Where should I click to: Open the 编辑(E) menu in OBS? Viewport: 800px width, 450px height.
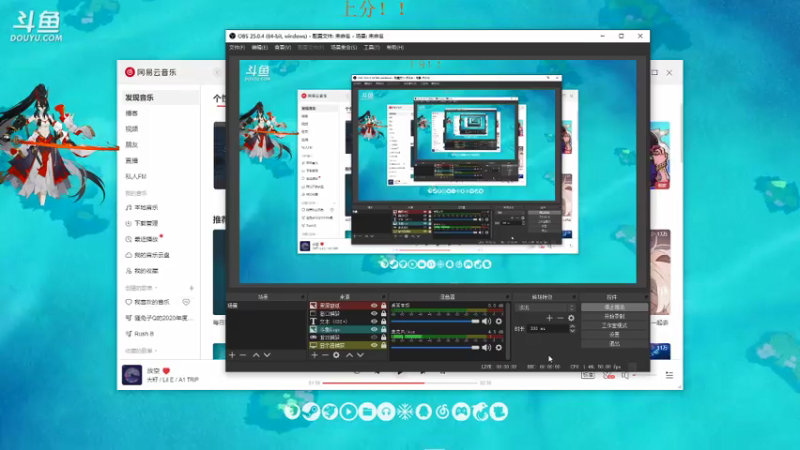260,47
